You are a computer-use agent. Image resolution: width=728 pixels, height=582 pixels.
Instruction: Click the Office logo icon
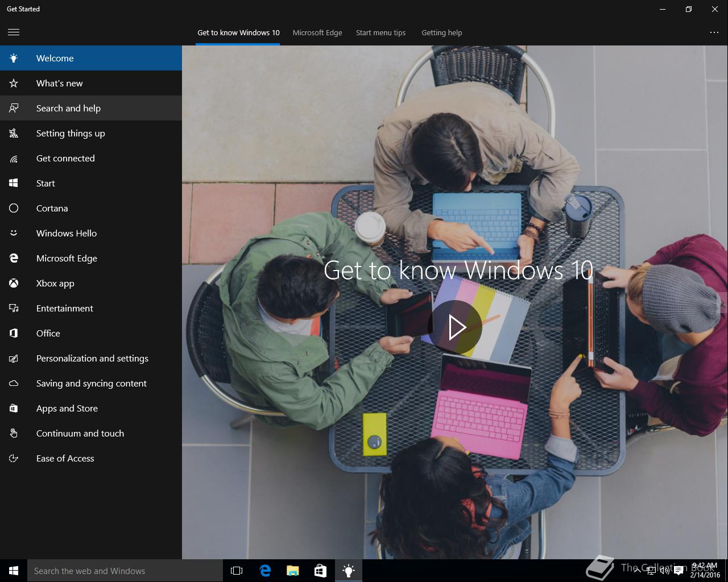tap(14, 334)
